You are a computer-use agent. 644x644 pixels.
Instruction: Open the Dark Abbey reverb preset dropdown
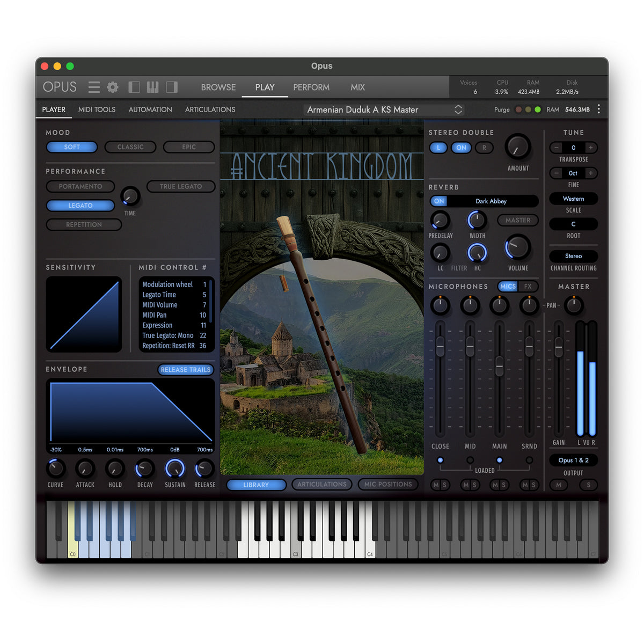point(492,201)
